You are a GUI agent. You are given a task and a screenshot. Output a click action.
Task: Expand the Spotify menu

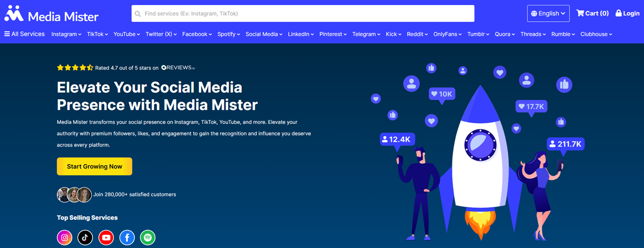pyautogui.click(x=229, y=34)
